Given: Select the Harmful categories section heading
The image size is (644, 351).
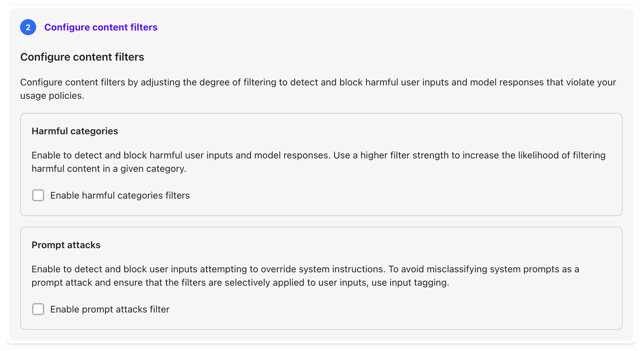Looking at the screenshot, I should (x=75, y=131).
